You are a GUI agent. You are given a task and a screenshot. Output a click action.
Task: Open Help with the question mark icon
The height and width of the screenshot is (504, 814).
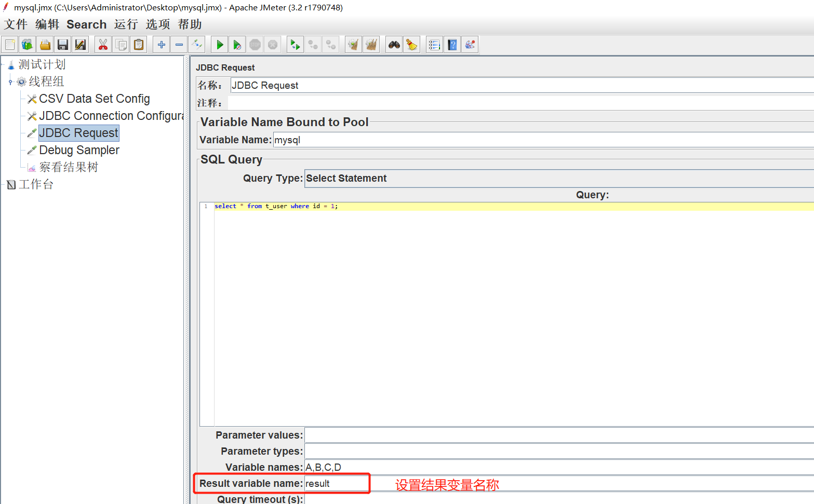click(452, 45)
